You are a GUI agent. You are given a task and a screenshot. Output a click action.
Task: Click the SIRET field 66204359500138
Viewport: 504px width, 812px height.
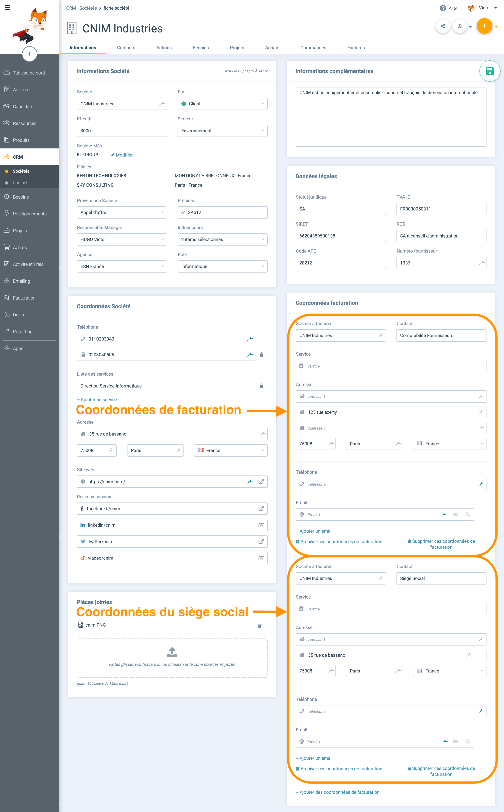pyautogui.click(x=341, y=236)
